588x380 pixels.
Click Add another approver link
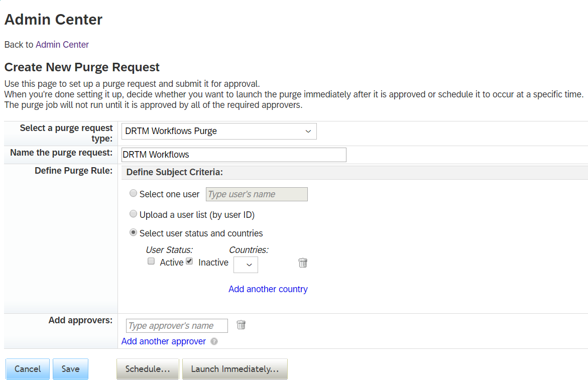tap(164, 341)
